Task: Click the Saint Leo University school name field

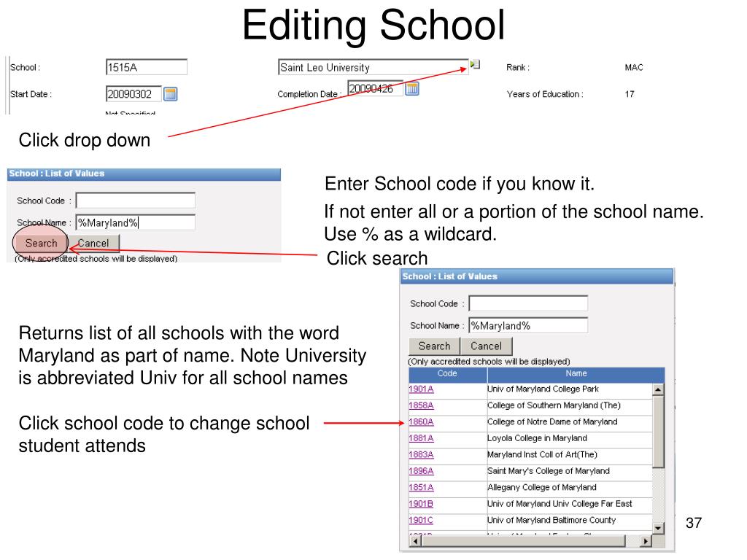Action: click(x=373, y=67)
